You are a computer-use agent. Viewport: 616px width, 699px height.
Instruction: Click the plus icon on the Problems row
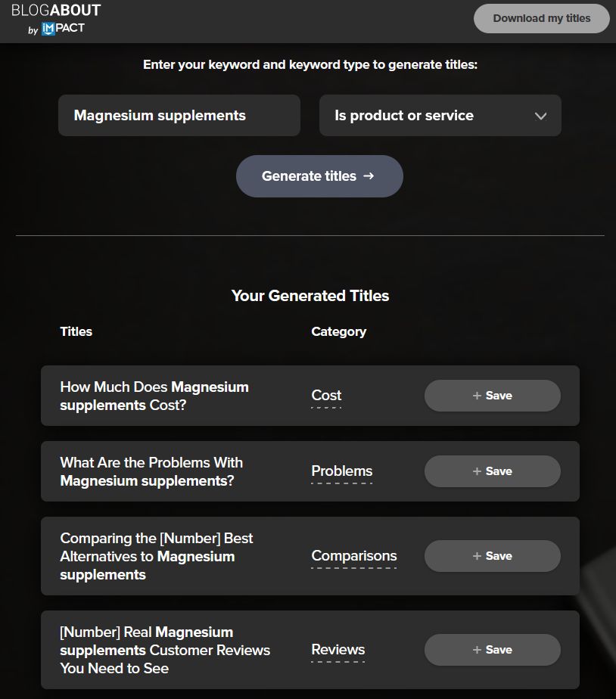pyautogui.click(x=477, y=471)
